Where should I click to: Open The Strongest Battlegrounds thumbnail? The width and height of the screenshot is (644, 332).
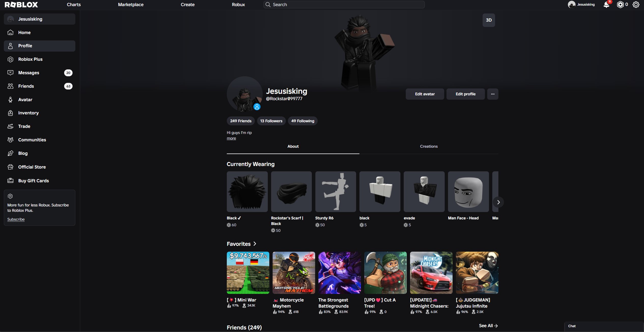(x=340, y=273)
